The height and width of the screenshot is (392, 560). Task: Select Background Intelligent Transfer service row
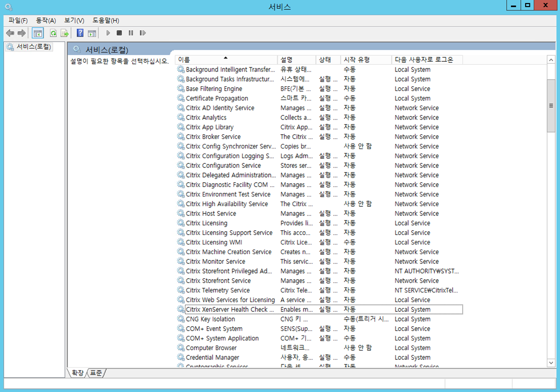[320, 69]
